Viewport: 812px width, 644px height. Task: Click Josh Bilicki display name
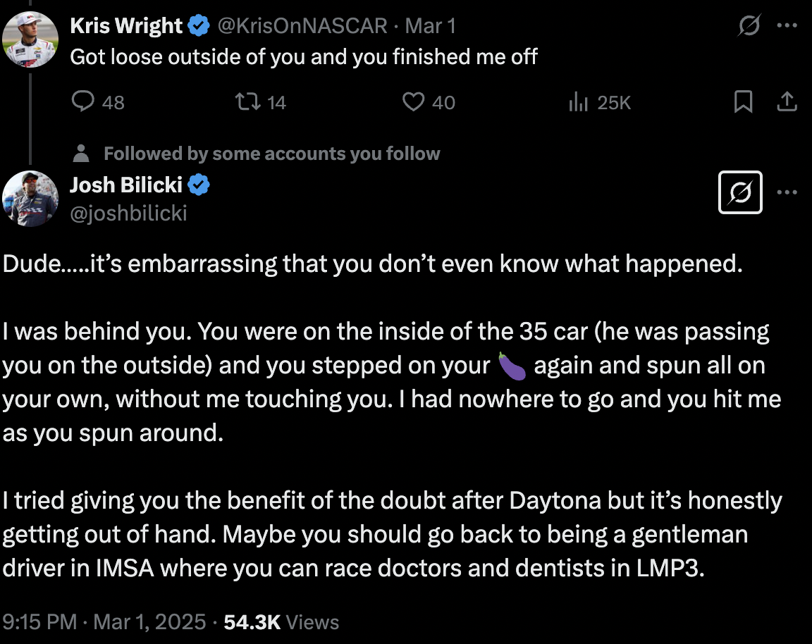click(126, 185)
